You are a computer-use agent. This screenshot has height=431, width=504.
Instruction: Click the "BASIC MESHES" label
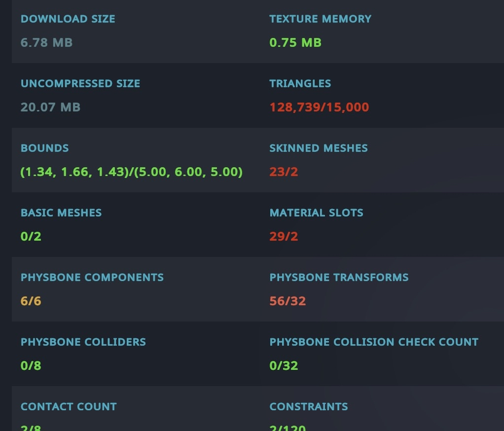point(61,213)
